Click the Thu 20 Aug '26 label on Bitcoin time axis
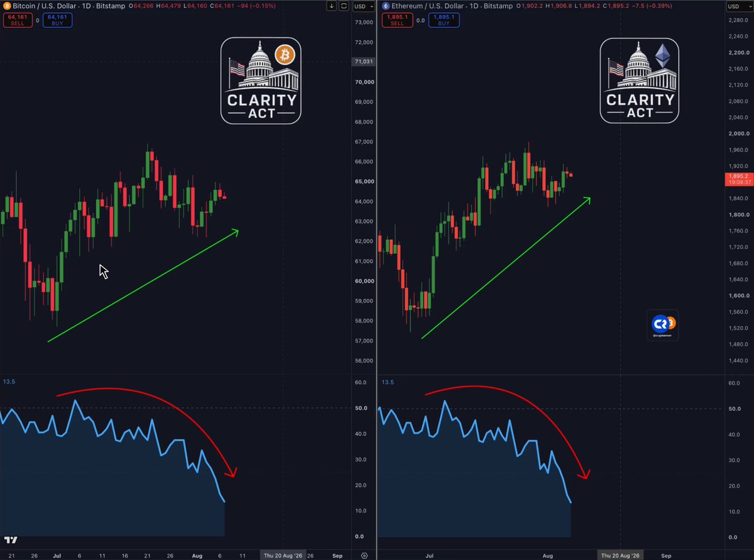Screen dimensions: 754x560 click(283, 556)
